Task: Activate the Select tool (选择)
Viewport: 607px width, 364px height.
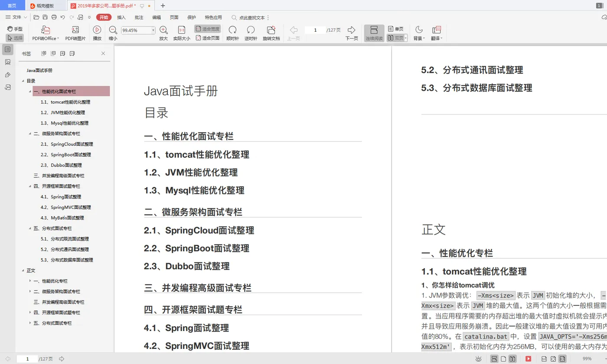Action: pos(15,38)
